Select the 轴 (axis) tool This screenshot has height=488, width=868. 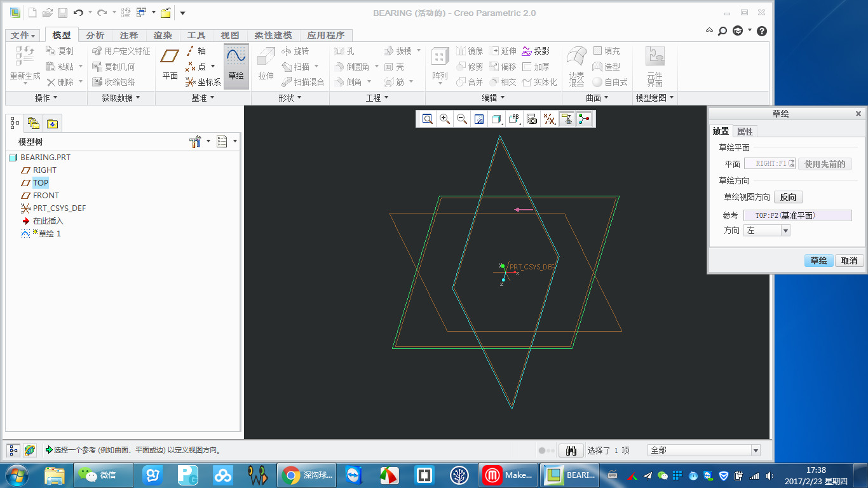click(x=196, y=51)
